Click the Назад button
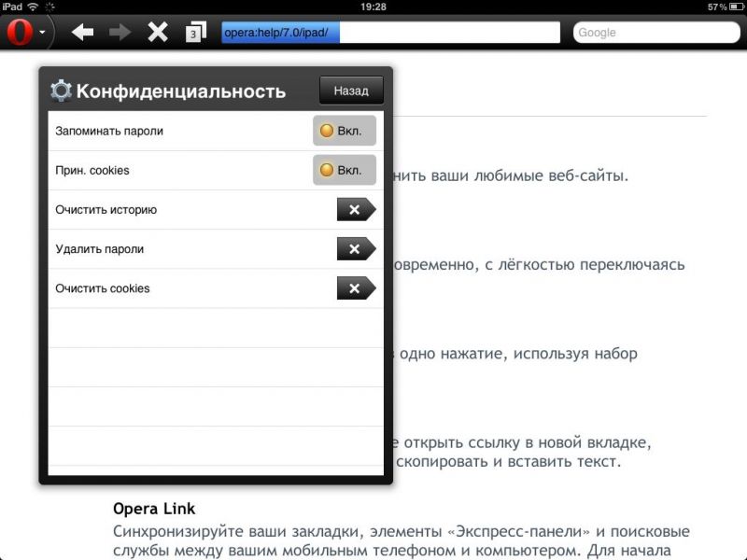The height and width of the screenshot is (560, 747). click(x=351, y=91)
